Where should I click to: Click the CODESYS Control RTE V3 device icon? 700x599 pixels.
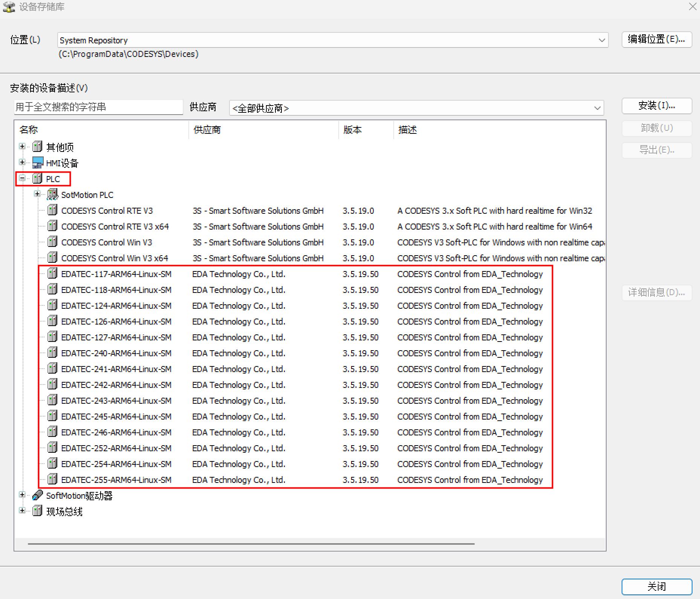[52, 210]
